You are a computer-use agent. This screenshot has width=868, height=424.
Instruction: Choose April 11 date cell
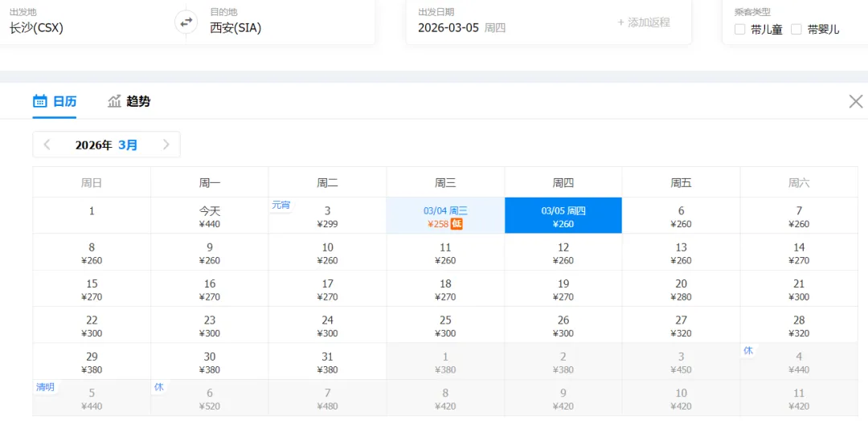click(800, 398)
